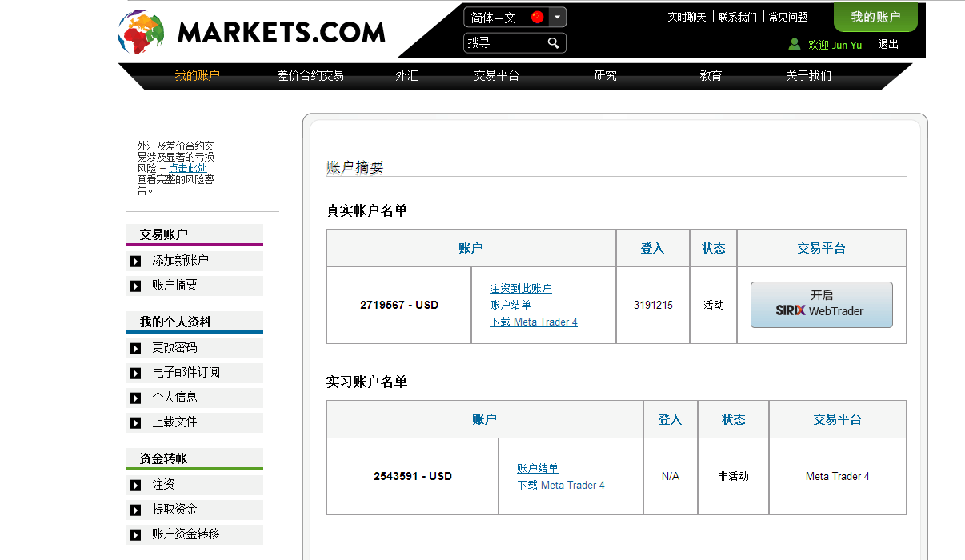Click 账户结单 link for account 2543591
Image resolution: width=965 pixels, height=560 pixels.
(538, 469)
